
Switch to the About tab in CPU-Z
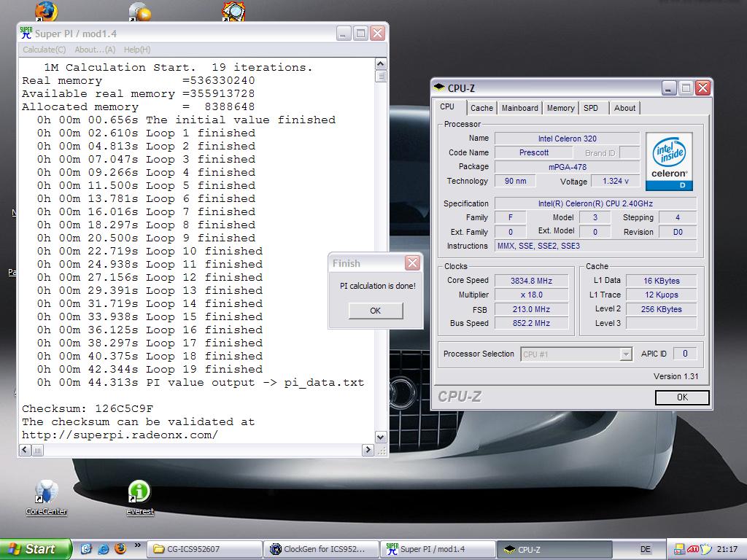[624, 108]
